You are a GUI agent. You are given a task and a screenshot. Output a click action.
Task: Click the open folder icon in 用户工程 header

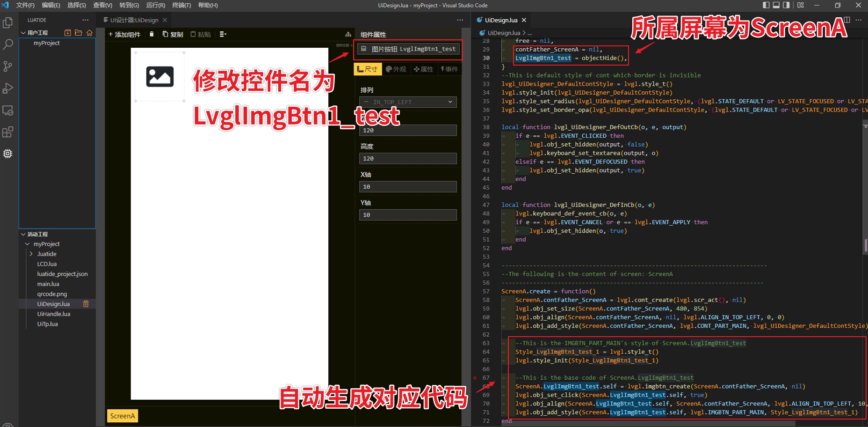78,33
